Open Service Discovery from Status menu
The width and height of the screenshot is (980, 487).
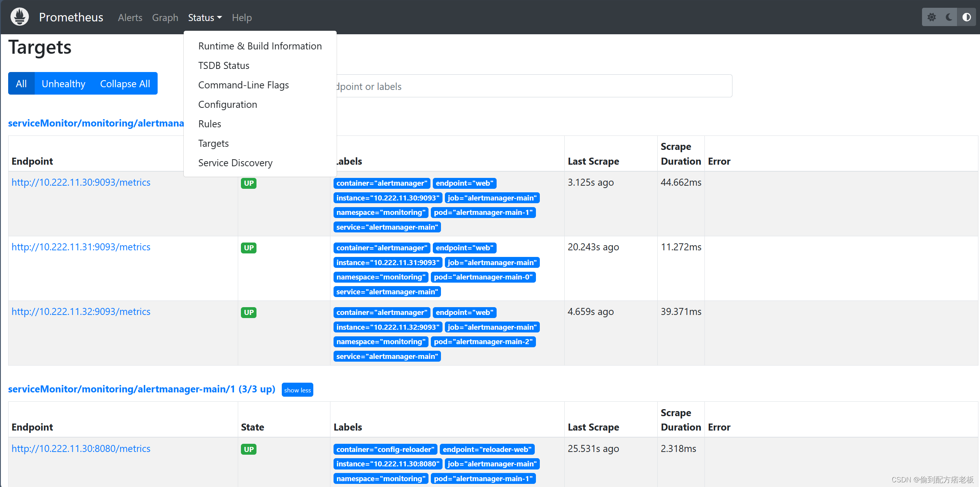point(235,163)
